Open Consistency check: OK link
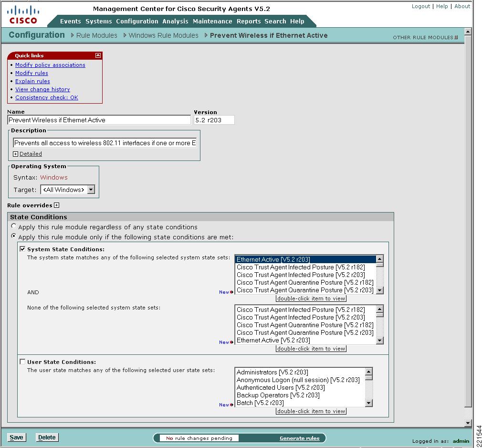This screenshot has width=482, height=448. (47, 97)
